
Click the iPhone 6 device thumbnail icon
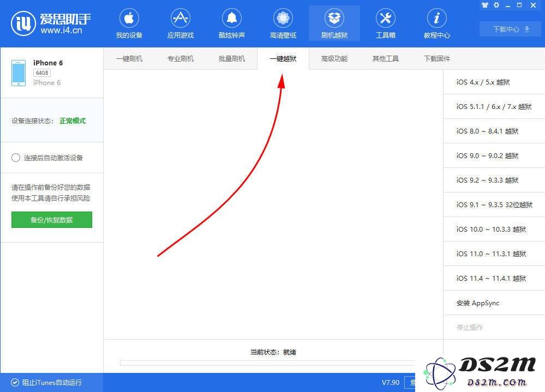(19, 73)
